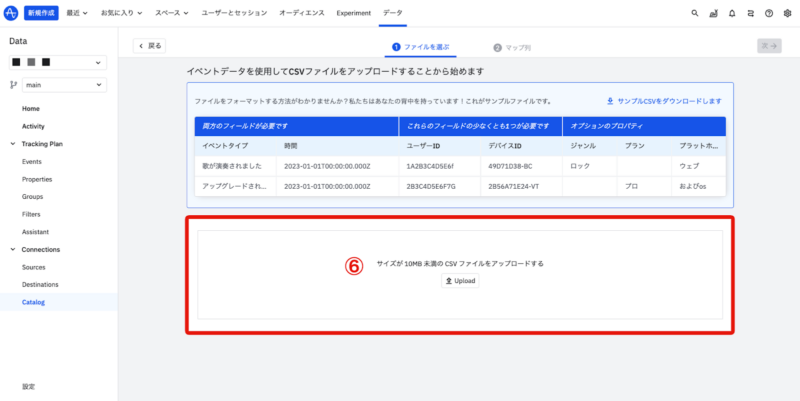Click the CSV upload drop area text

pos(460,264)
